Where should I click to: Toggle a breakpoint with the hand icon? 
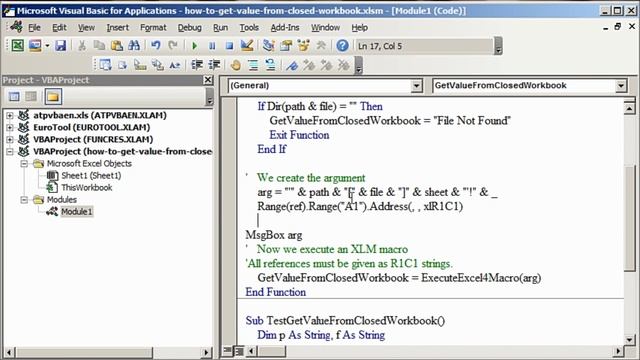(236, 64)
